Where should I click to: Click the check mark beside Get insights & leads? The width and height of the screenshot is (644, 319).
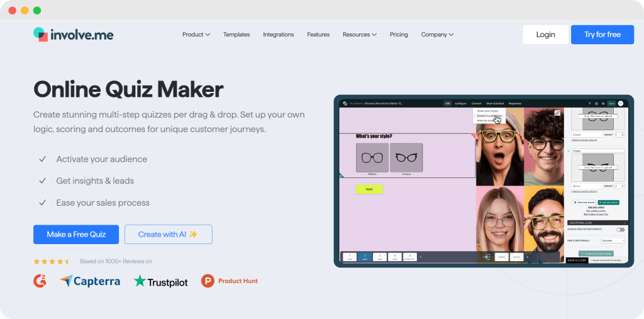[x=42, y=181]
